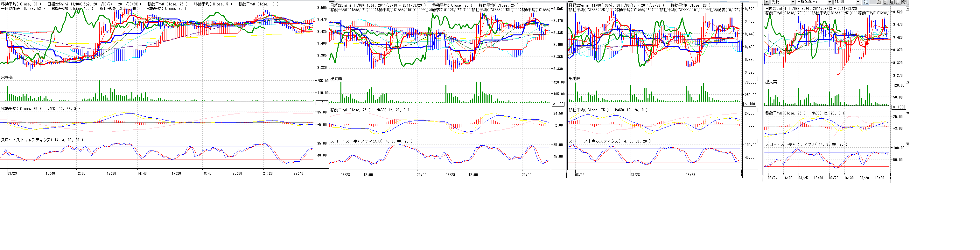The height and width of the screenshot is (250, 980).
Task: Expand the 出来高 volume panel menu arrow
Action: 907,82
